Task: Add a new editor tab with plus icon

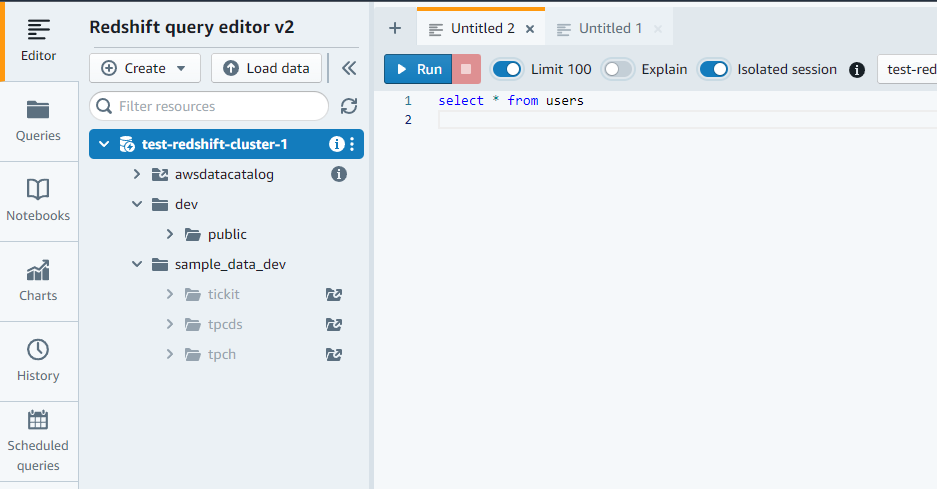Action: point(395,28)
